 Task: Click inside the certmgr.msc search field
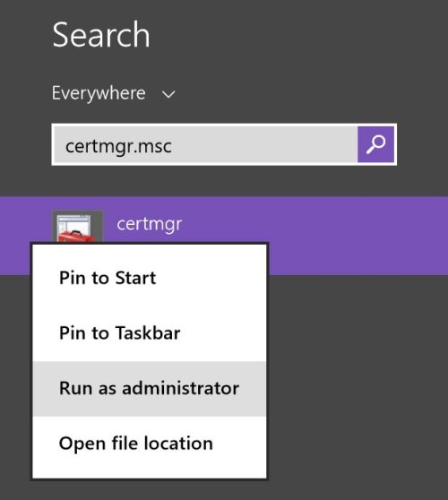tap(206, 145)
